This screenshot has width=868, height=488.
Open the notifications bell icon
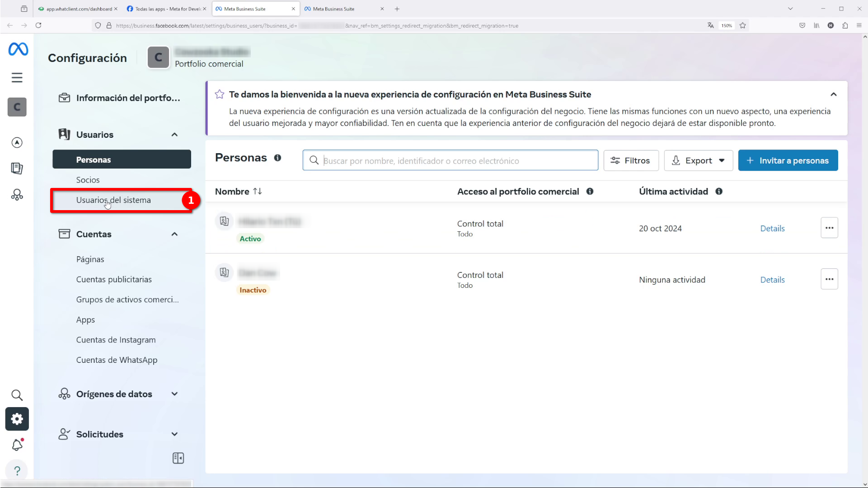[17, 445]
